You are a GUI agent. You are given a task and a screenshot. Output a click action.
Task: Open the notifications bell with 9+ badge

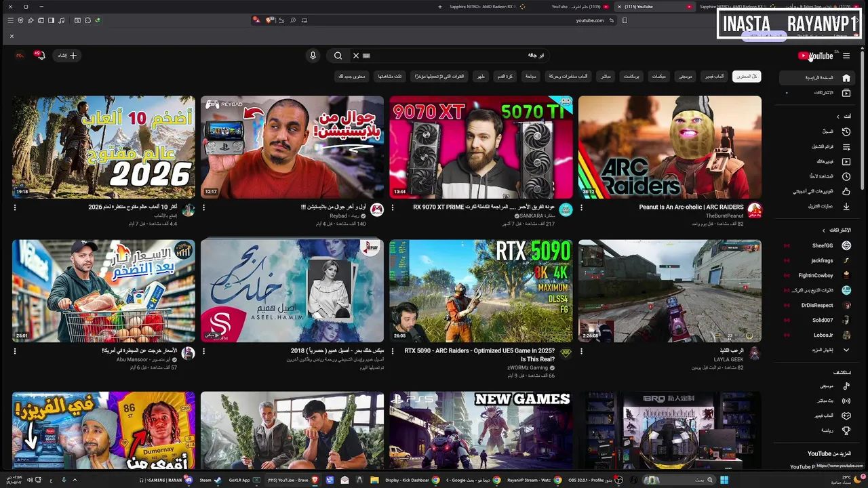pyautogui.click(x=40, y=55)
